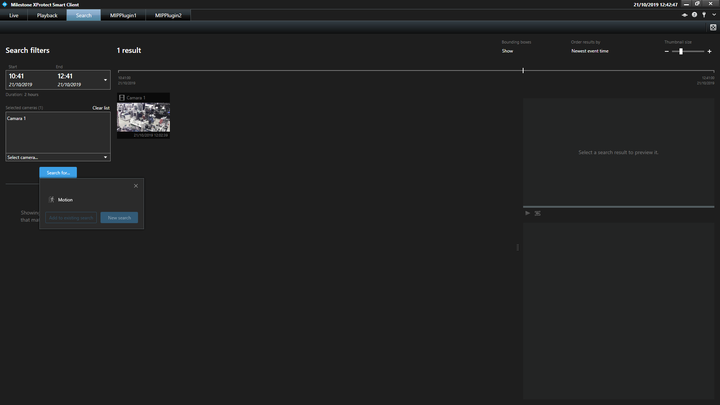Click the key-shaped icon in top toolbar

tap(704, 15)
